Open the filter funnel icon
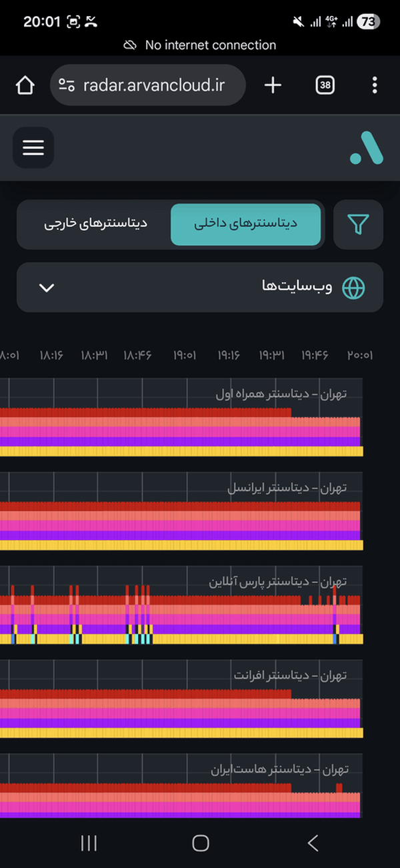 click(x=358, y=224)
